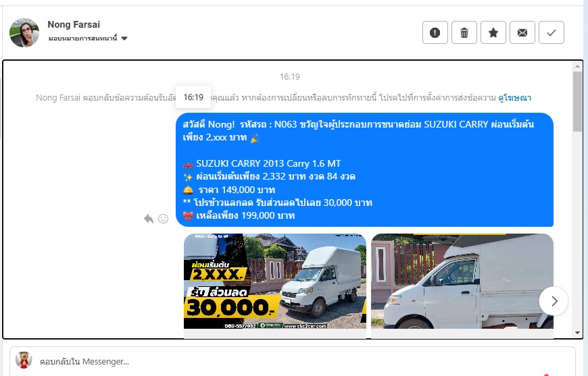Click page avatar beside reply field
This screenshot has width=588, height=376.
[24, 360]
